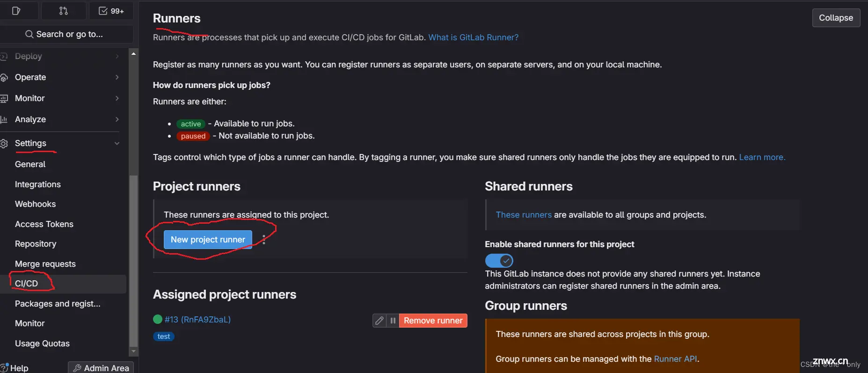Click the New project runner button
This screenshot has width=868, height=373.
pyautogui.click(x=208, y=240)
